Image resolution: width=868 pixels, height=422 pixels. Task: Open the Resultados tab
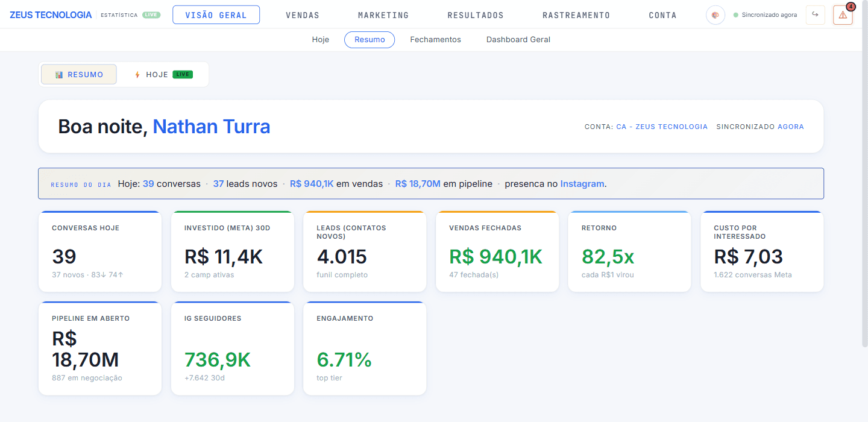[x=476, y=15]
